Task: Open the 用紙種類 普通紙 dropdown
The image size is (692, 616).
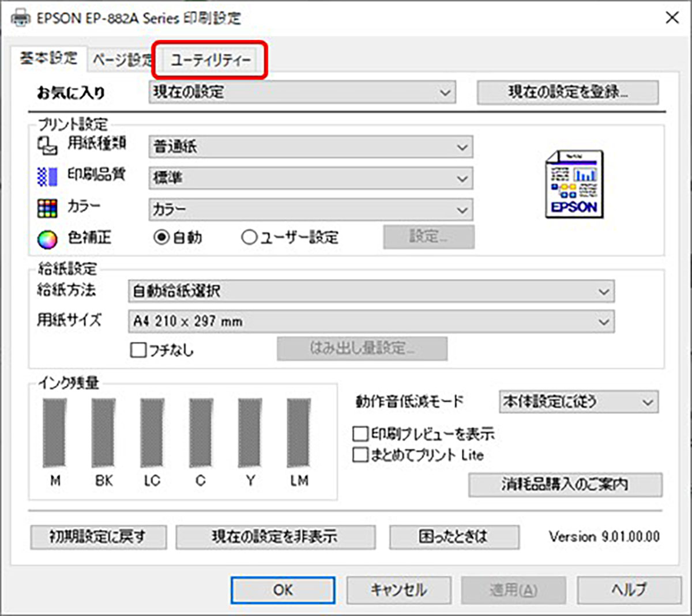Action: [x=311, y=147]
